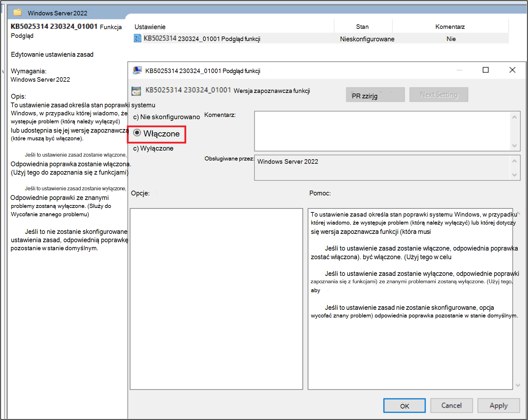Click the Pomoc pane scroll down arrow
The width and height of the screenshot is (528, 420).
click(518, 385)
